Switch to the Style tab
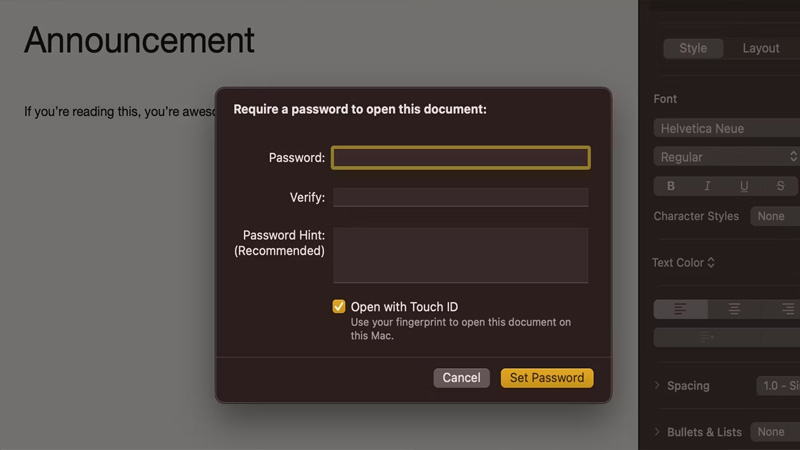The width and height of the screenshot is (800, 450). pyautogui.click(x=693, y=49)
